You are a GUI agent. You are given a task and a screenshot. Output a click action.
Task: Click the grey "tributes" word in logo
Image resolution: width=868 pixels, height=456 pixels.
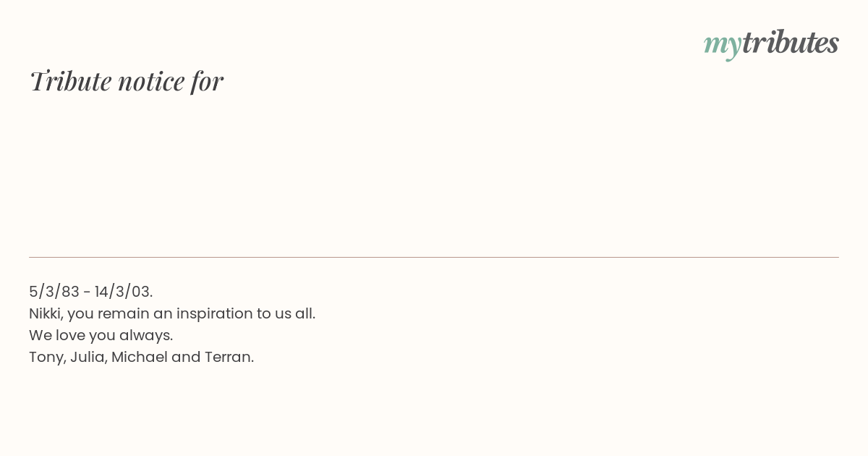(x=790, y=42)
